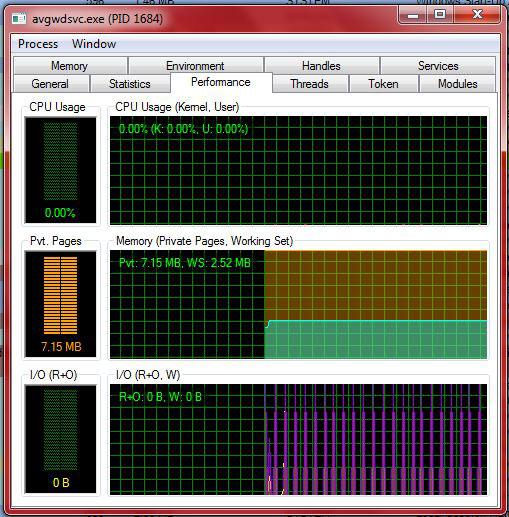Click the Memory (Private Pages, Working Set) label

[204, 241]
